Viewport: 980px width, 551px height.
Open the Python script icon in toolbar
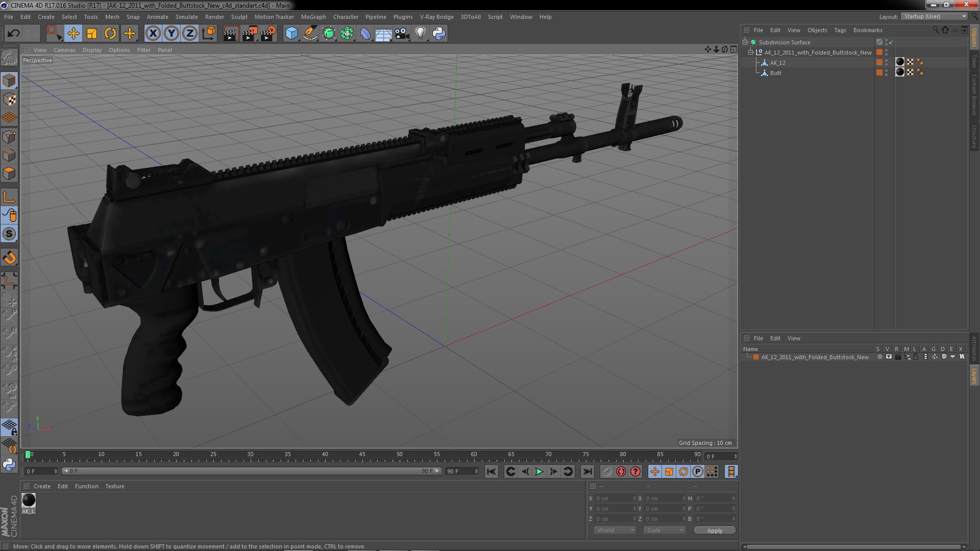pyautogui.click(x=439, y=34)
